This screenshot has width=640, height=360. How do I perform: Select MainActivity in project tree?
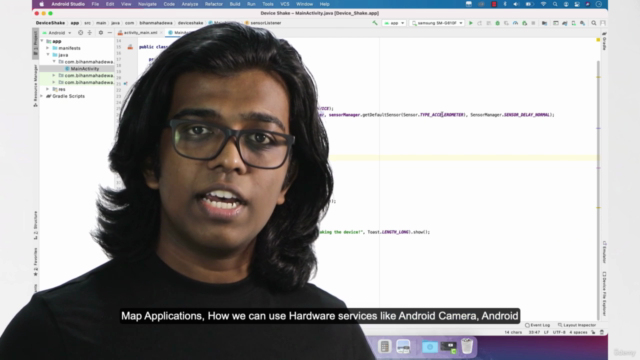(x=84, y=69)
